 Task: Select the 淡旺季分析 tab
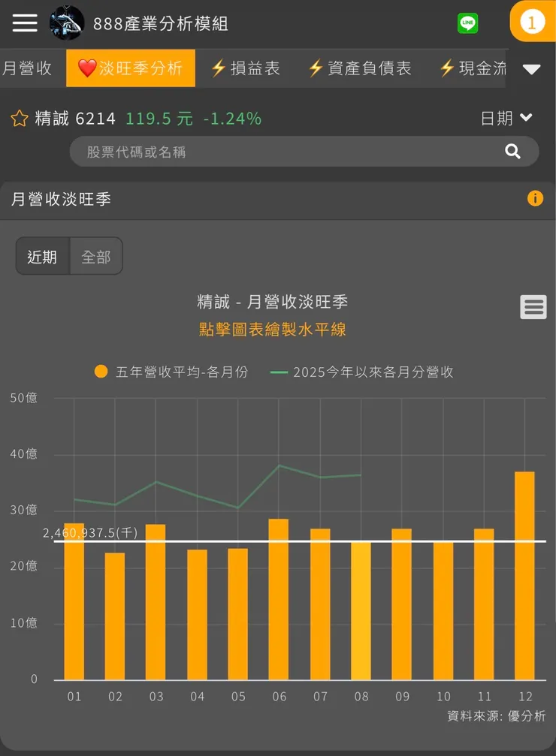130,68
